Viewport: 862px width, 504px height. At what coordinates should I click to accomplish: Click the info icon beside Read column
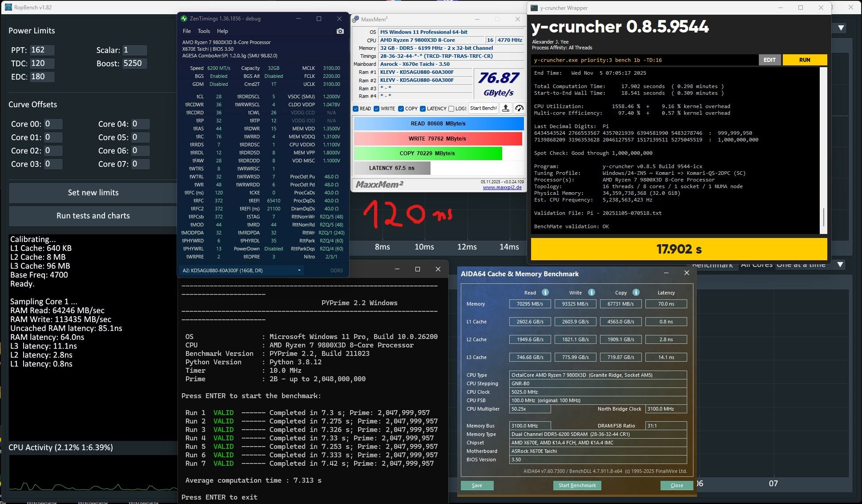point(545,292)
